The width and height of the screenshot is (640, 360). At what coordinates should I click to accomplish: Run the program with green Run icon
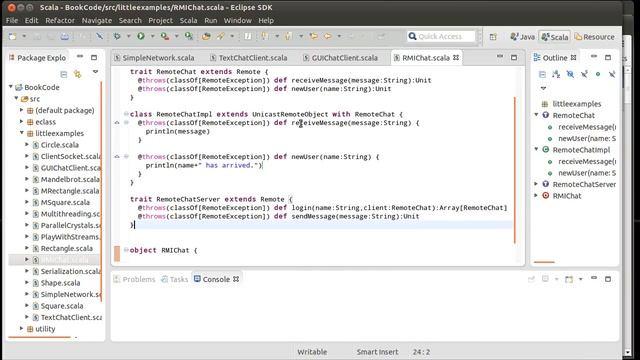(141, 36)
